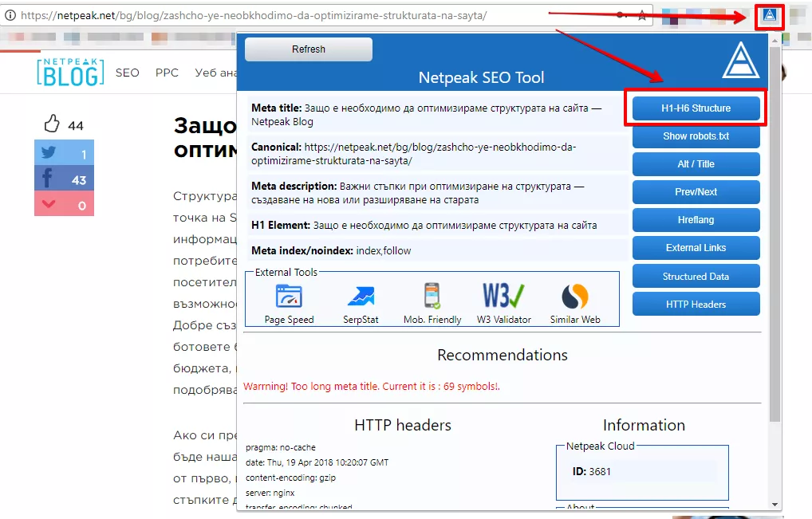The height and width of the screenshot is (519, 812).
Task: Click the Twitter share count 1
Action: coord(84,154)
